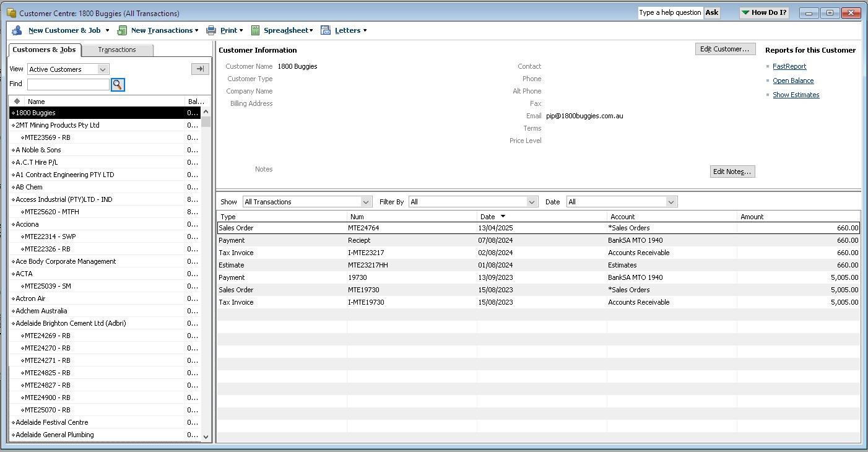
Task: Click the Edit Customer button
Action: (725, 49)
